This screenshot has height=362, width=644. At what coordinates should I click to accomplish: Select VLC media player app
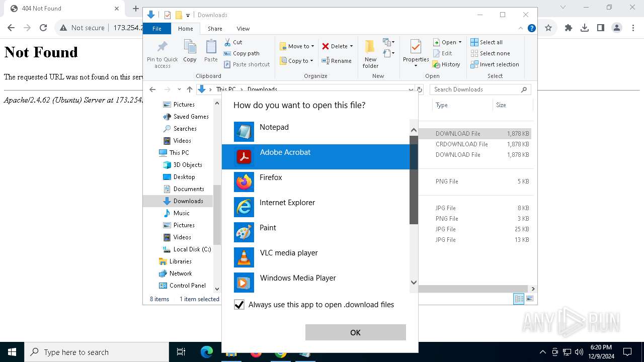[x=315, y=257]
